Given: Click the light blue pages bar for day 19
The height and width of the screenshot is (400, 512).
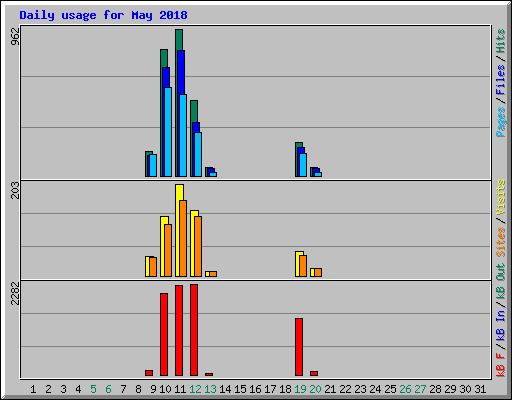Looking at the screenshot, I should pyautogui.click(x=303, y=165).
